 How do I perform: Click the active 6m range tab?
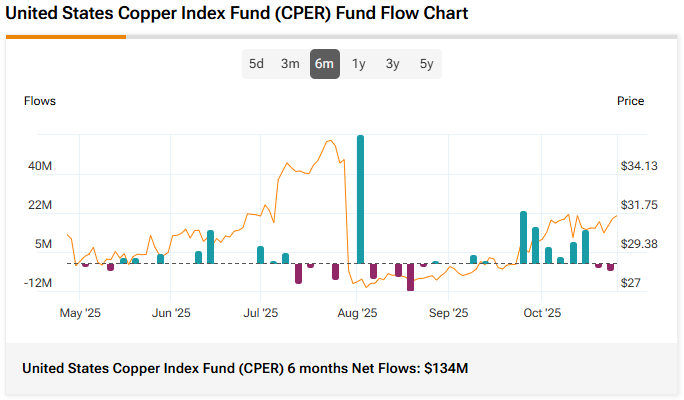click(324, 64)
